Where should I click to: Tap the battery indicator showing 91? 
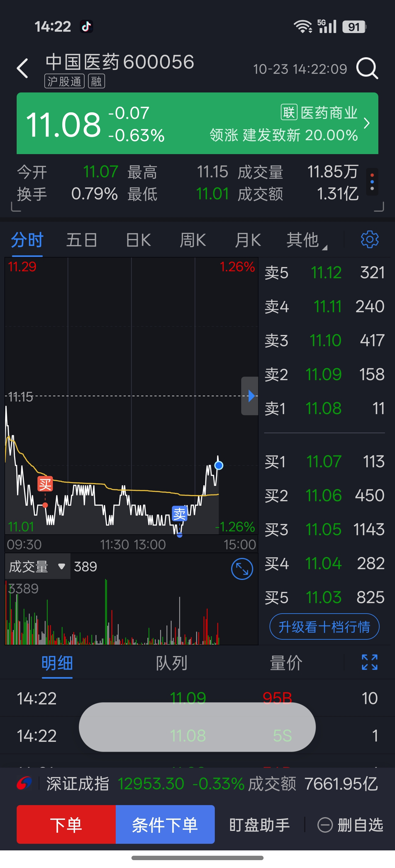pyautogui.click(x=354, y=27)
